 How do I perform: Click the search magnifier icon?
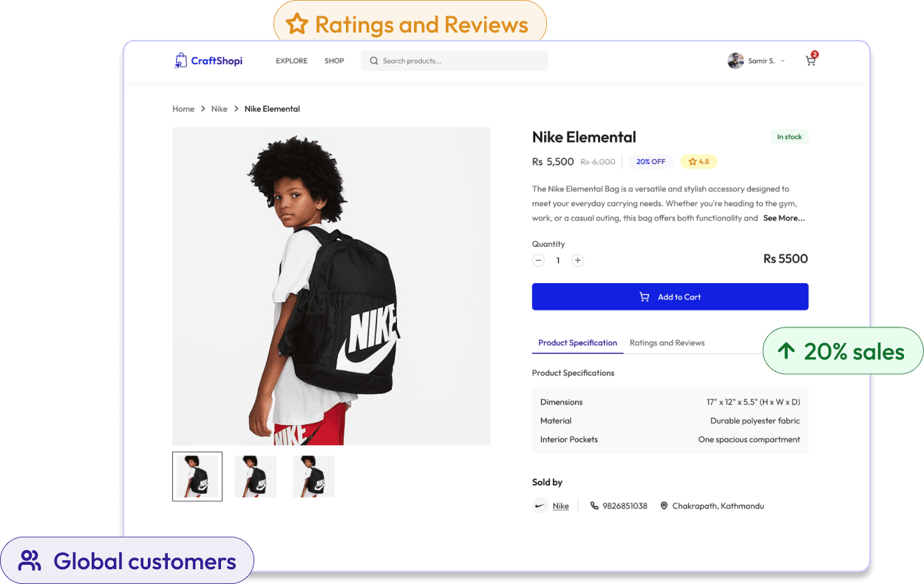374,61
